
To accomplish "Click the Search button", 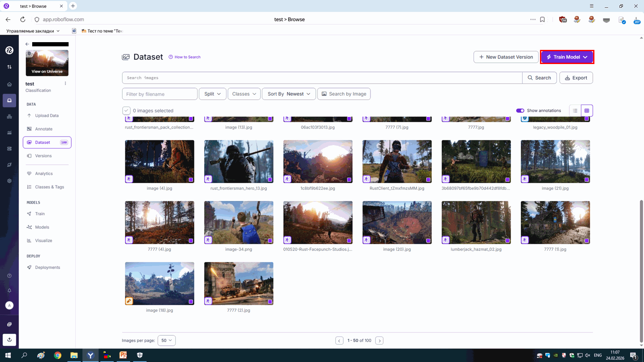I will pos(539,78).
